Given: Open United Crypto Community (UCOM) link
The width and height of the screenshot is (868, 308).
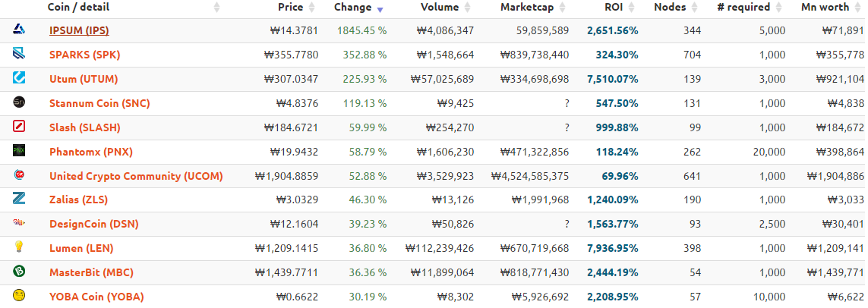Looking at the screenshot, I should coord(136,177).
